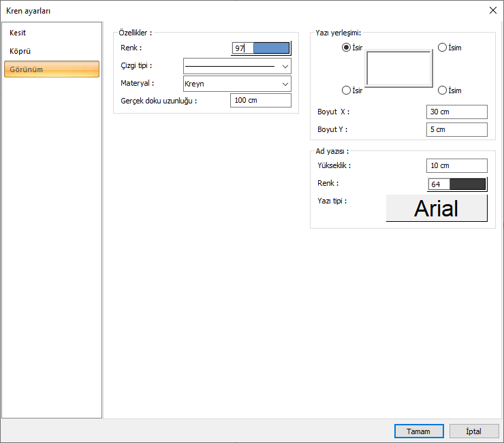Confirm settings with the Tamam button

click(418, 431)
